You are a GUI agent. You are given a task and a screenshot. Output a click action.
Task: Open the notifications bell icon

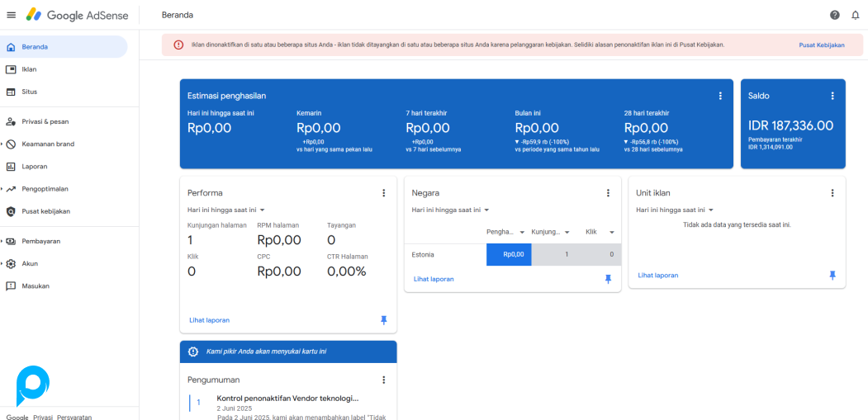point(856,15)
